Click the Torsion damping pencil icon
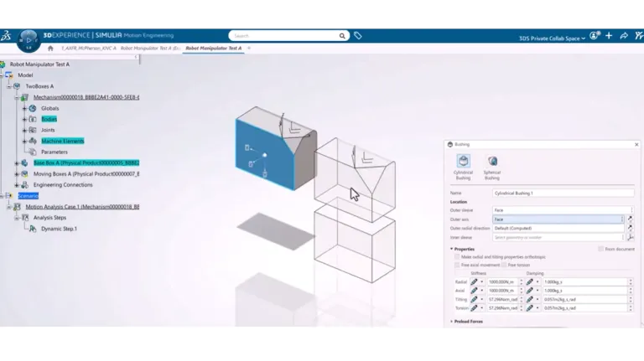This screenshot has height=361, width=644. coord(530,308)
